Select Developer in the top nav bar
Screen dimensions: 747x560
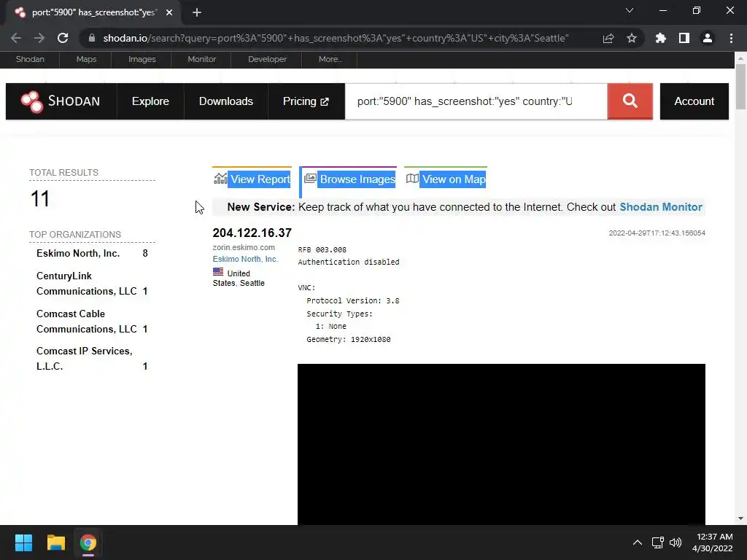coord(267,59)
